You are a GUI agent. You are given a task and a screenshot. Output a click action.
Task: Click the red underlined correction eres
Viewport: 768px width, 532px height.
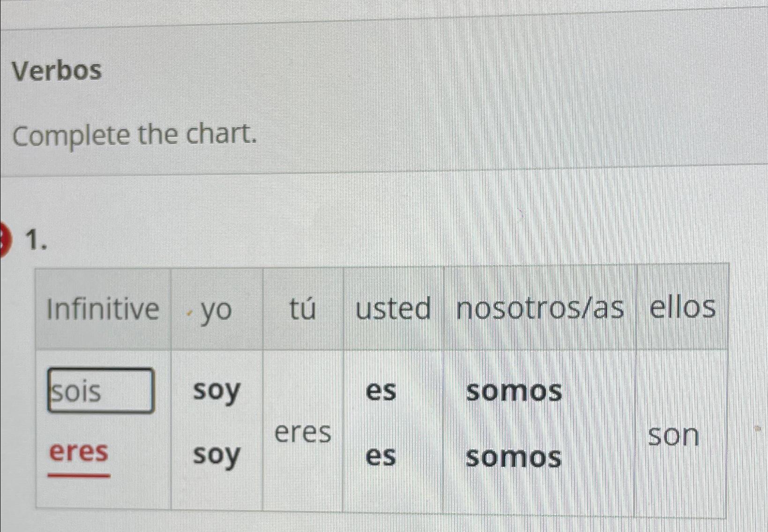pyautogui.click(x=79, y=451)
